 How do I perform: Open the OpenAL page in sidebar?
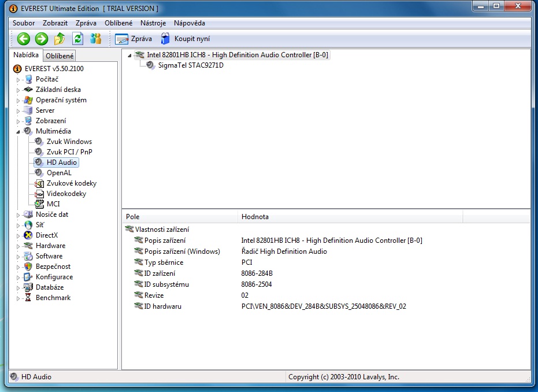click(58, 173)
